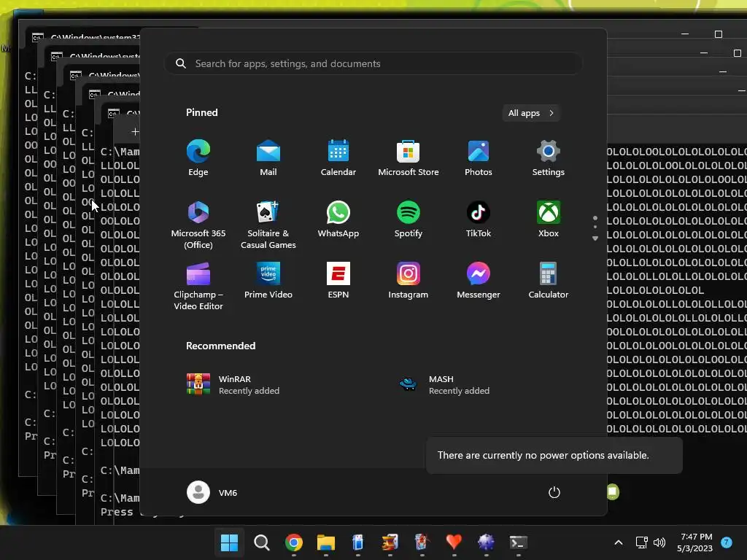Open Google Chrome from taskbar
This screenshot has height=560, width=747.
coord(293,542)
